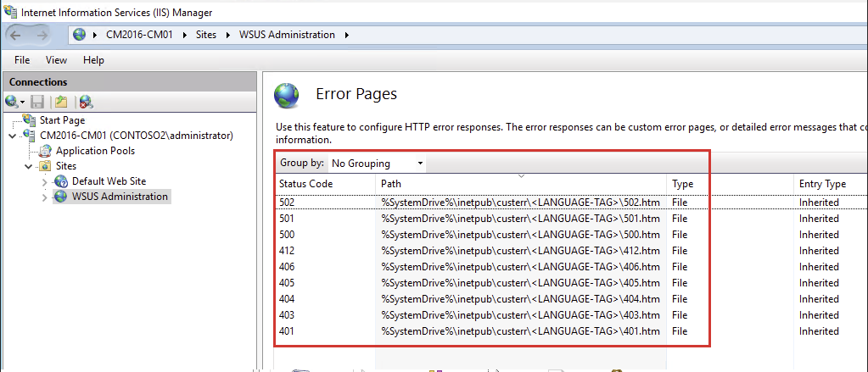
Task: Open breadcrumb arrow after CM2016-CM01
Action: [185, 35]
